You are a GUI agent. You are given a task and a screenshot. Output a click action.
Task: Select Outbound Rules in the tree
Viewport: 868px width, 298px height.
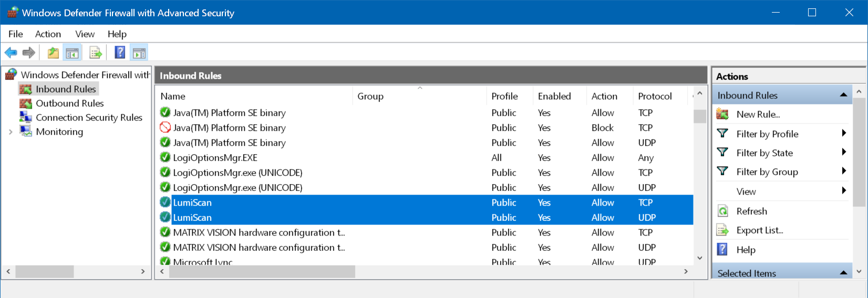(70, 103)
